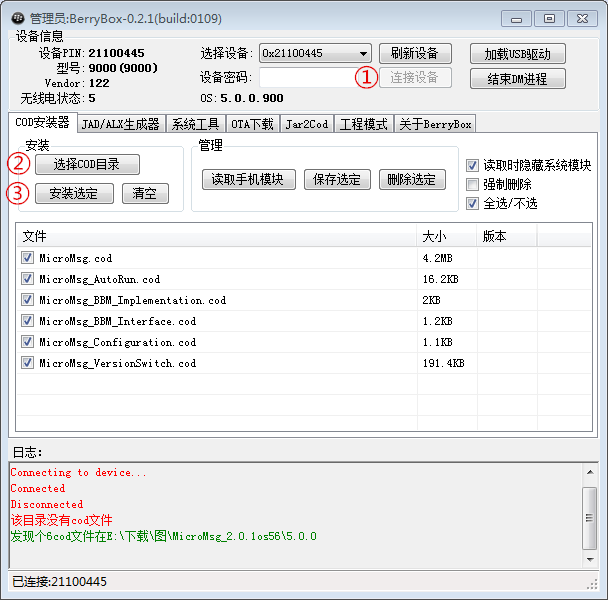Close the BerryBox window

click(582, 19)
